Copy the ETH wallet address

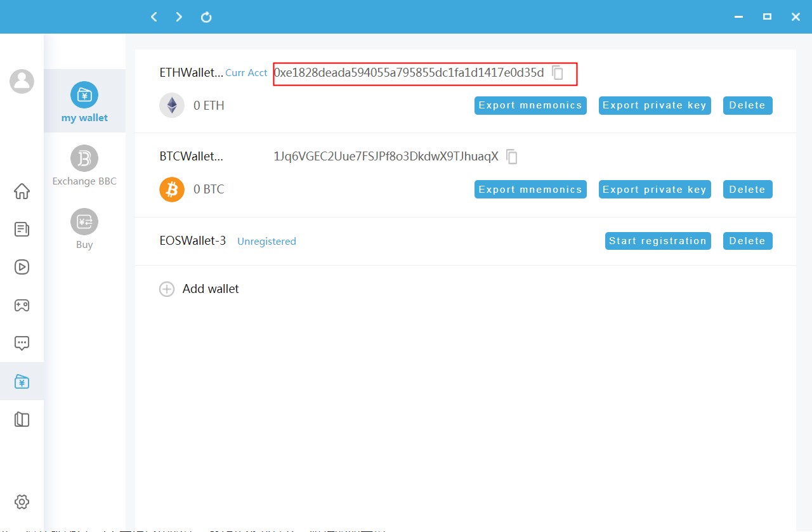click(558, 73)
